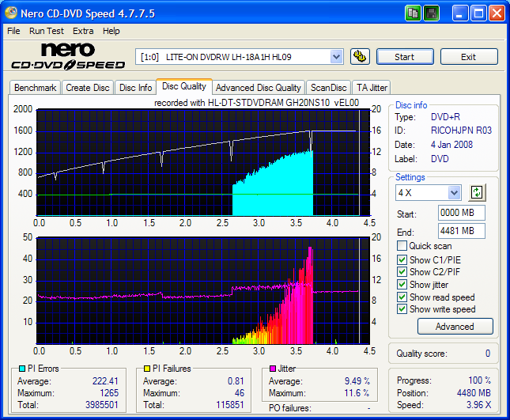Switch to the ScanDisc tab
510x420 pixels.
[x=328, y=88]
